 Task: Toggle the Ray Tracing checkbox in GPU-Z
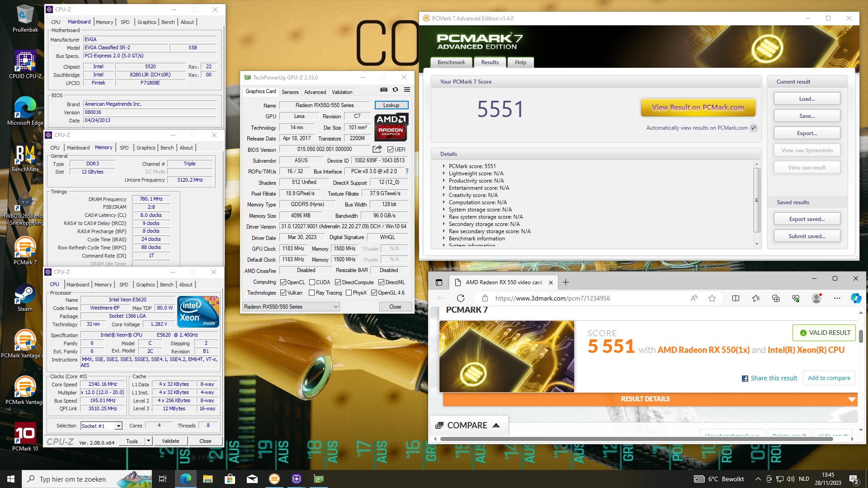pos(311,293)
